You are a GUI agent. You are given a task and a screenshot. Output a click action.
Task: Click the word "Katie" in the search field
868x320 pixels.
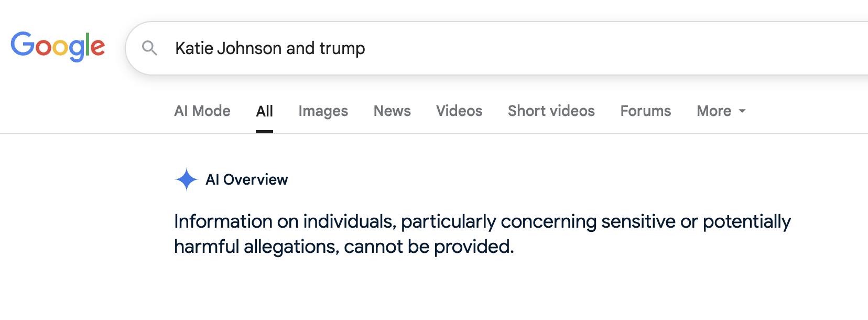click(194, 48)
